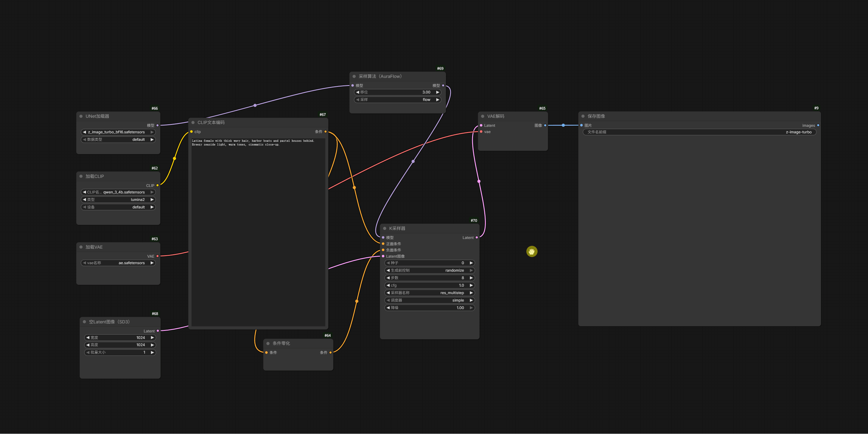
Task: Collapse the VAE解码 node via its dot
Action: [x=482, y=116]
